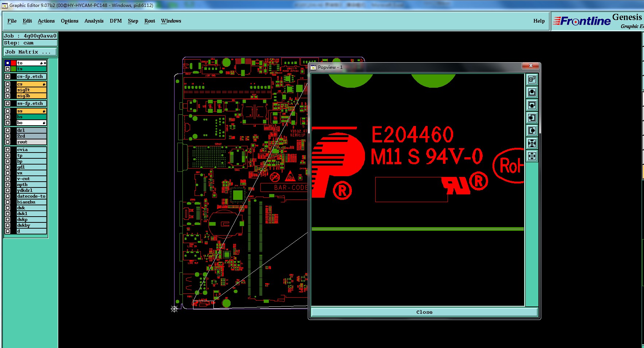
Task: Toggle display checkbox for 'sig3b' layer
Action: (8, 96)
